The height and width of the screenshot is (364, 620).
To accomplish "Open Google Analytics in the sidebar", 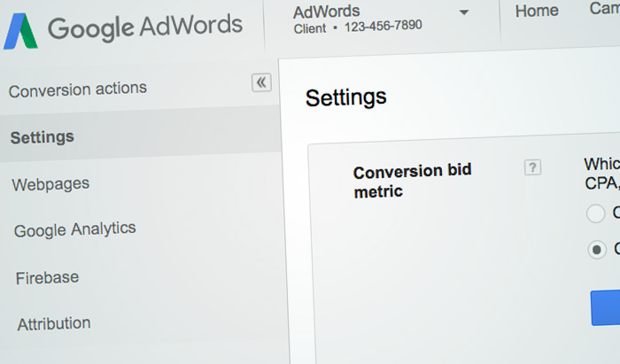I will [x=74, y=229].
